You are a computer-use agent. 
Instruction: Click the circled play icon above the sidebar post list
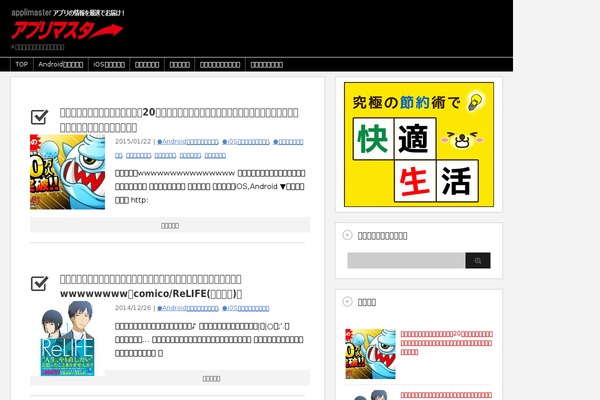(347, 302)
